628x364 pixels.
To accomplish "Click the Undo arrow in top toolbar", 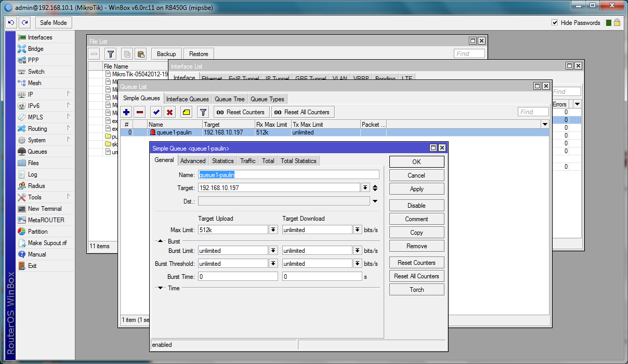I will click(11, 22).
